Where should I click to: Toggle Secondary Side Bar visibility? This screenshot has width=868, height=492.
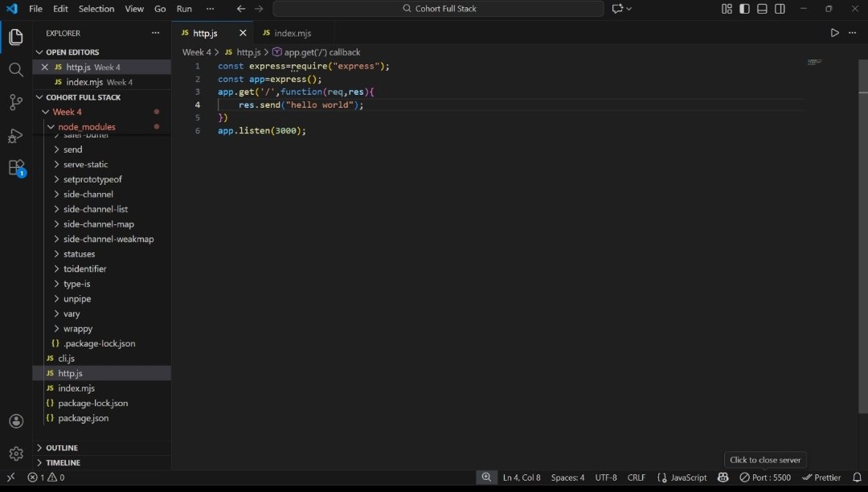(780, 9)
